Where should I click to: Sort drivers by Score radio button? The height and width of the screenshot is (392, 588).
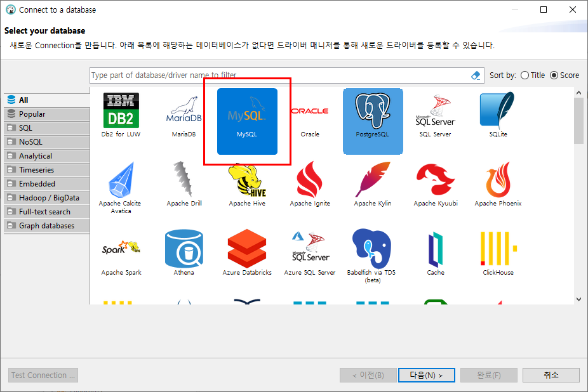point(554,75)
